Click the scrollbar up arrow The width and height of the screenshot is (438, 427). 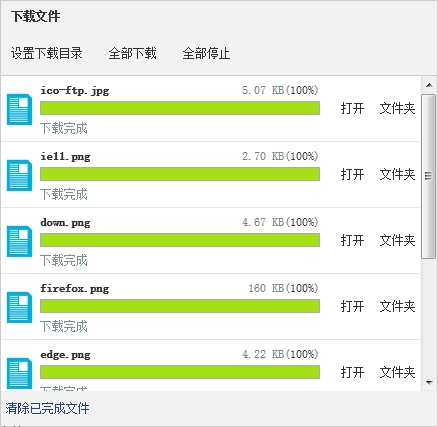(429, 85)
